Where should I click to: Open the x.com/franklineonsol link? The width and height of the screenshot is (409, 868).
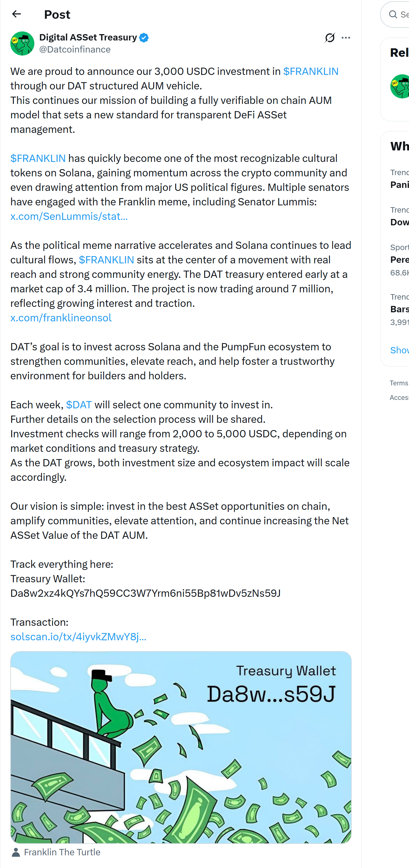pos(61,318)
